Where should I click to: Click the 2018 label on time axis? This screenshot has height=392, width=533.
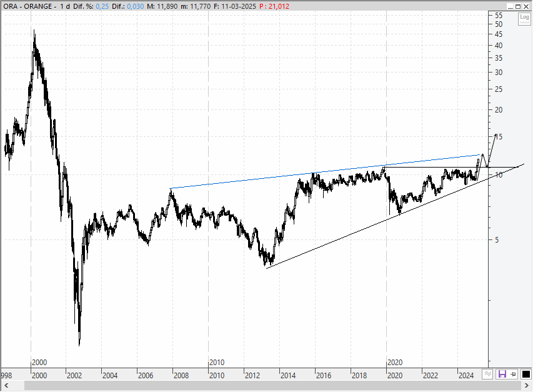click(x=359, y=376)
